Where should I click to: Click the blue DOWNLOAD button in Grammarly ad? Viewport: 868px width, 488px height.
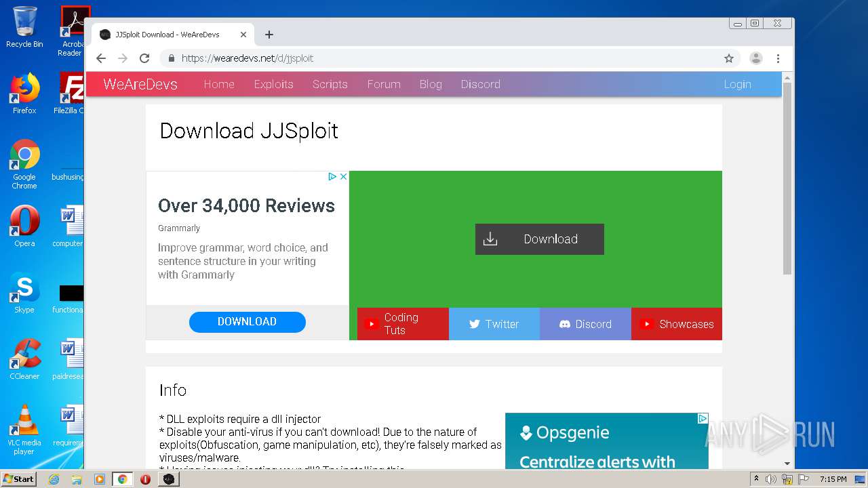click(x=248, y=322)
